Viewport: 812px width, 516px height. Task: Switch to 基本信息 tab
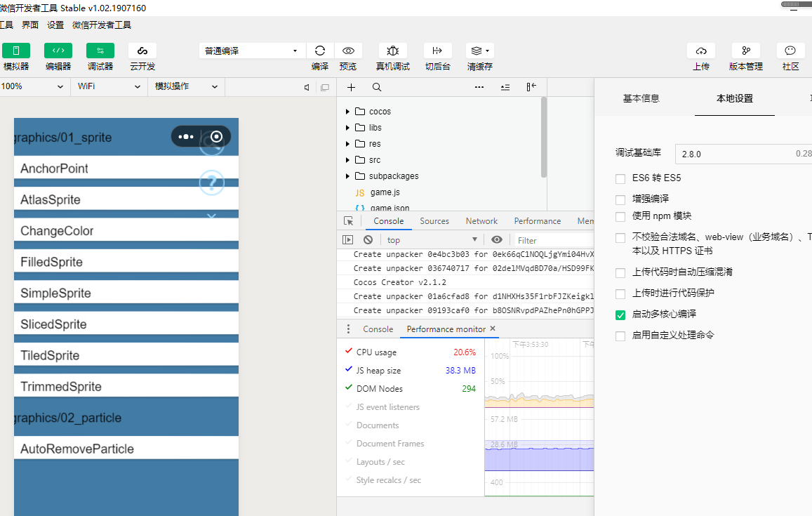[x=641, y=98]
